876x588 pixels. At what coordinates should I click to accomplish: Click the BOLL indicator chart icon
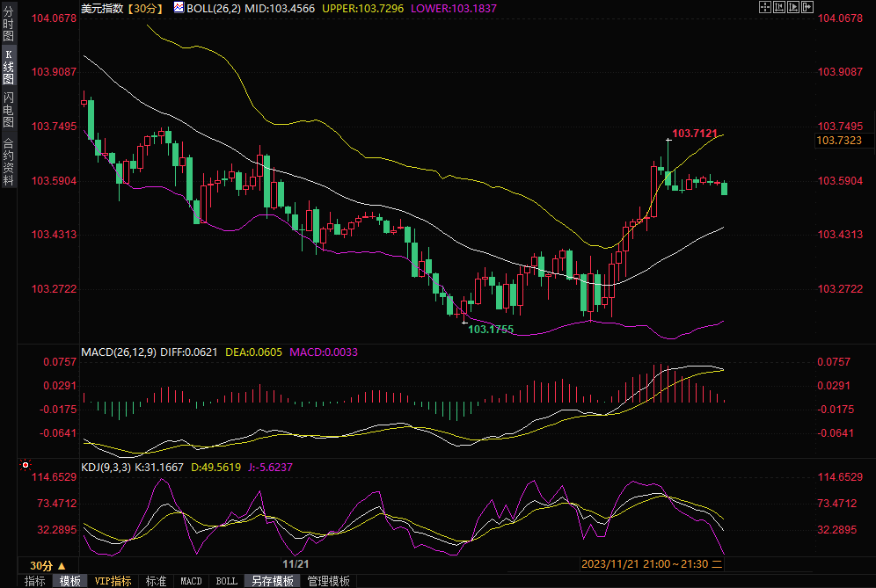pos(179,8)
